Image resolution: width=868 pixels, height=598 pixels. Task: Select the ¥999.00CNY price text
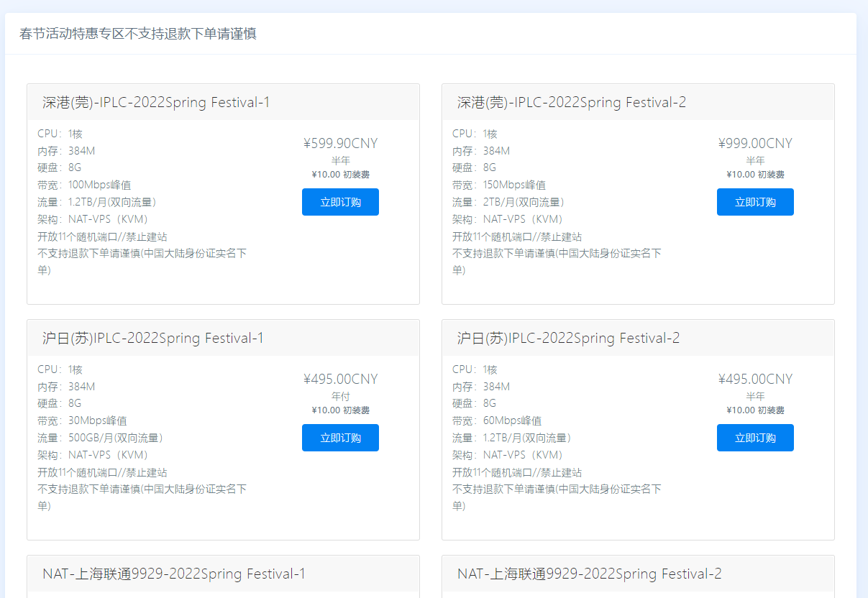[x=755, y=143]
